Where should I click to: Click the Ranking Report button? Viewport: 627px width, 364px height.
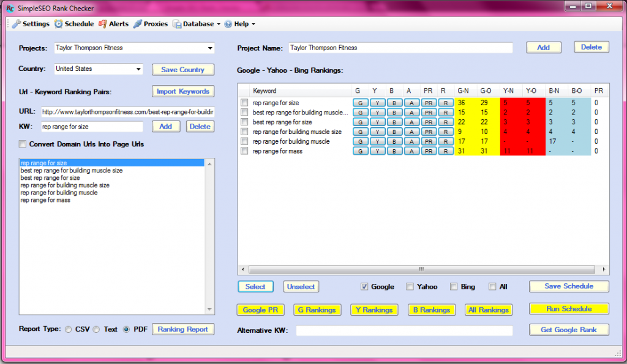pyautogui.click(x=182, y=329)
